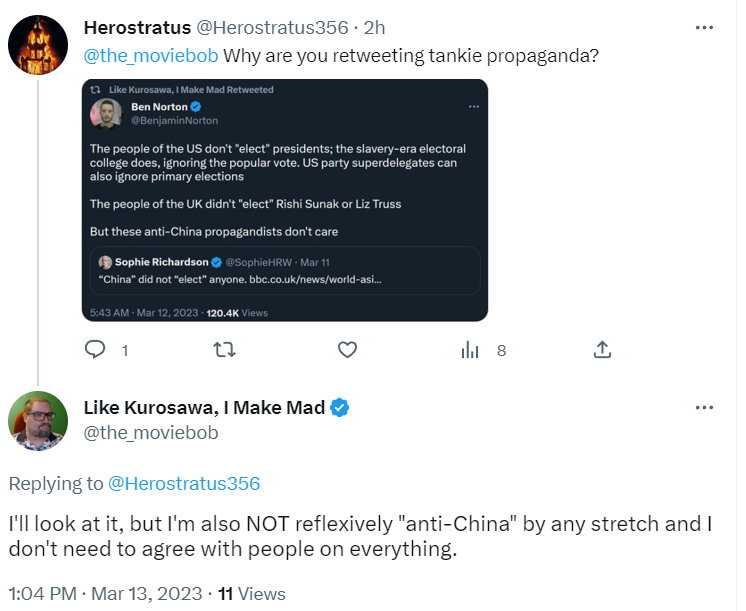Open Herostratus burning temple avatar

(x=38, y=45)
